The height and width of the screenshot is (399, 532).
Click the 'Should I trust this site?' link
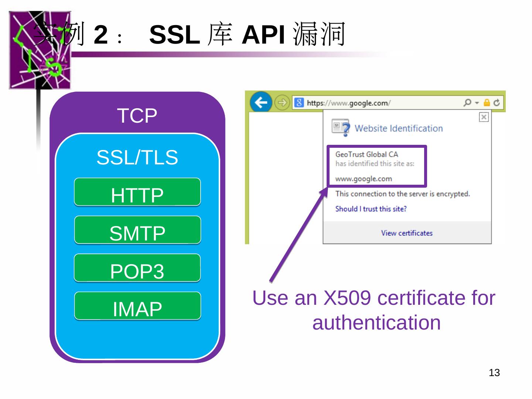(371, 209)
